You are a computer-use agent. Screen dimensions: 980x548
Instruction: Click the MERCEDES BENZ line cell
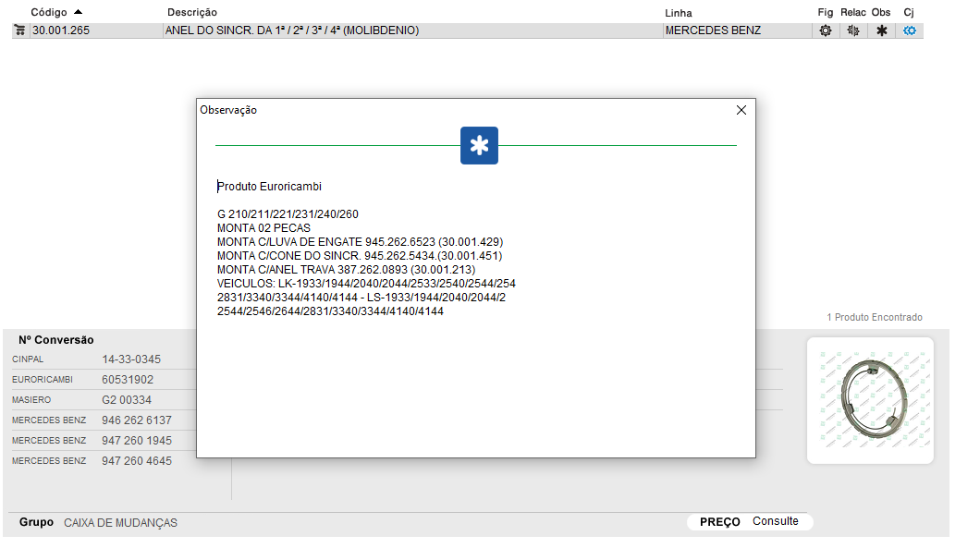[x=713, y=30]
